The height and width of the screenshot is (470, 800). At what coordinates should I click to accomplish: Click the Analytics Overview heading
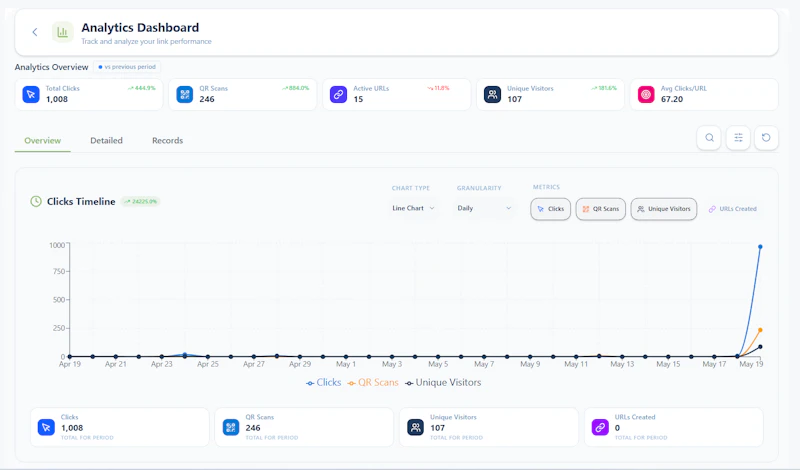[x=52, y=67]
